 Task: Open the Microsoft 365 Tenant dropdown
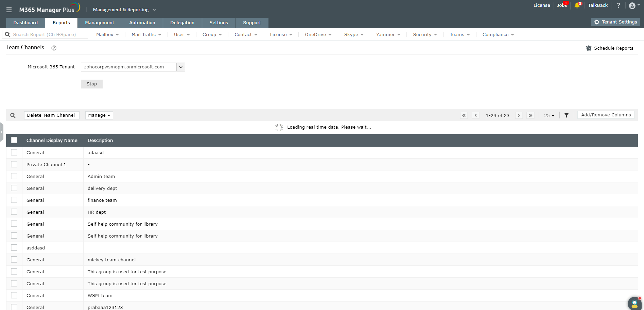133,67
